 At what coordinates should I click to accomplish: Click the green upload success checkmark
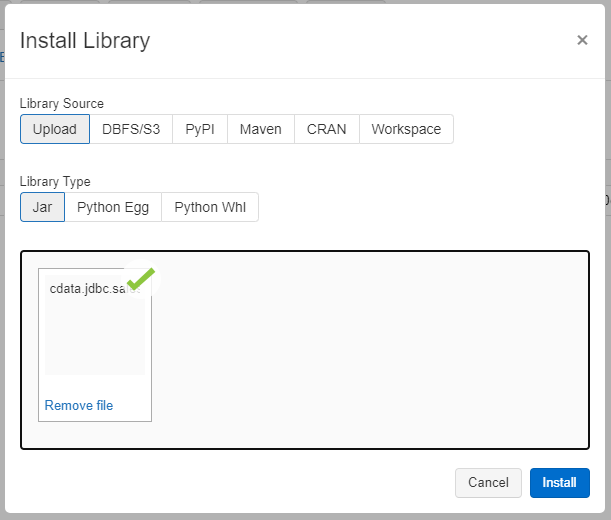(140, 278)
